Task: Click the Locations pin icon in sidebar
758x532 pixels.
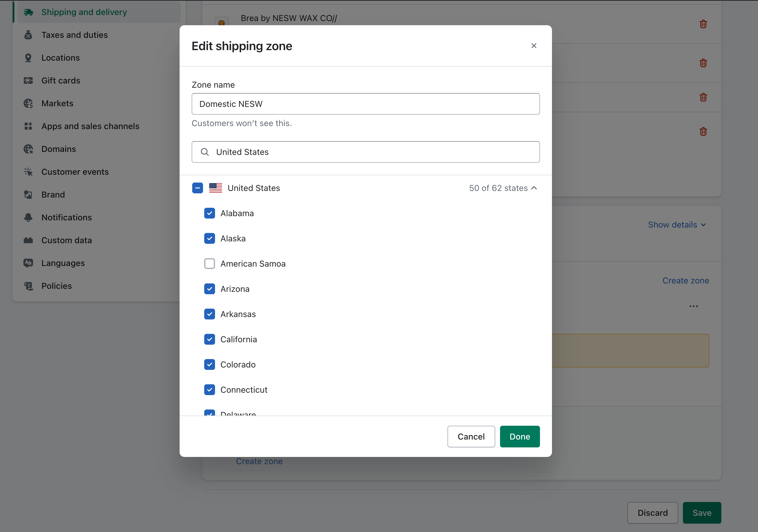Action: [29, 58]
